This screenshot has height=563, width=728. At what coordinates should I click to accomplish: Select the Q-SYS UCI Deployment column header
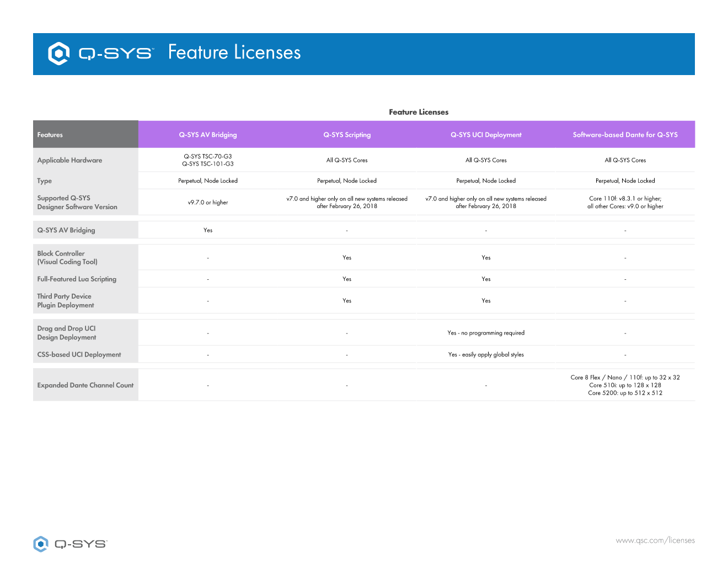tap(486, 135)
